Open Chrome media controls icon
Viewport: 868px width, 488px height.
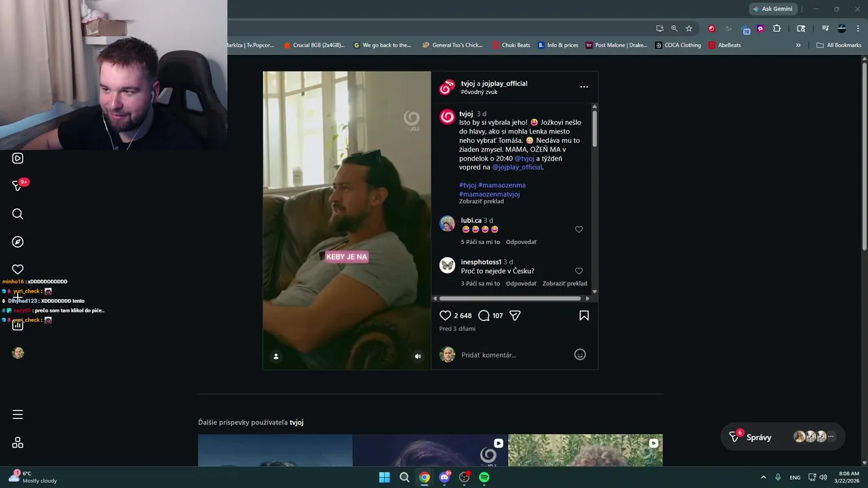pos(825,28)
